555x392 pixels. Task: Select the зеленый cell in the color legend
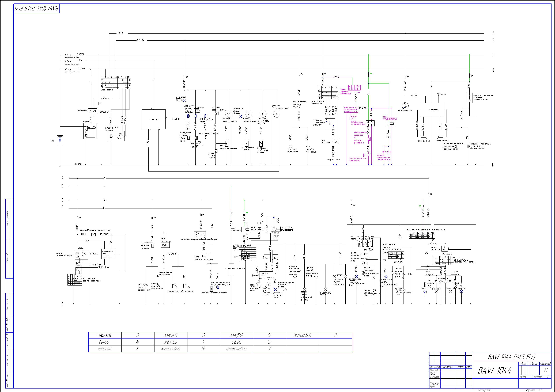(x=171, y=336)
